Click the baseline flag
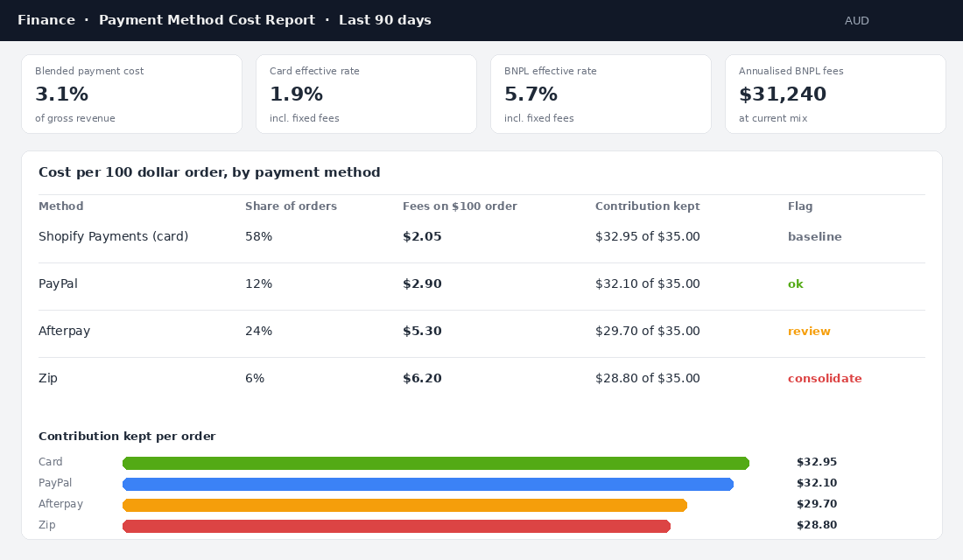This screenshot has width=963, height=560. (x=814, y=236)
